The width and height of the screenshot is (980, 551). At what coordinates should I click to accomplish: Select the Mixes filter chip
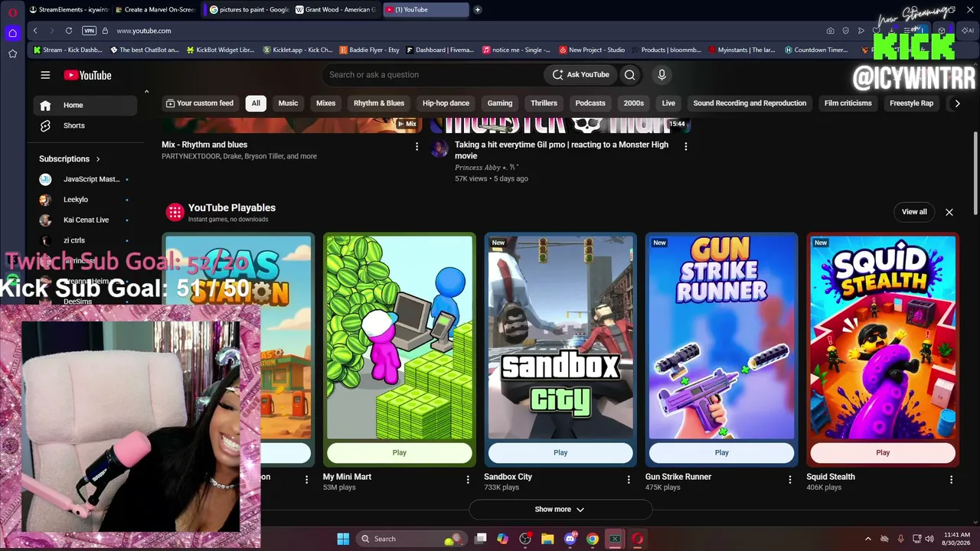coord(326,103)
